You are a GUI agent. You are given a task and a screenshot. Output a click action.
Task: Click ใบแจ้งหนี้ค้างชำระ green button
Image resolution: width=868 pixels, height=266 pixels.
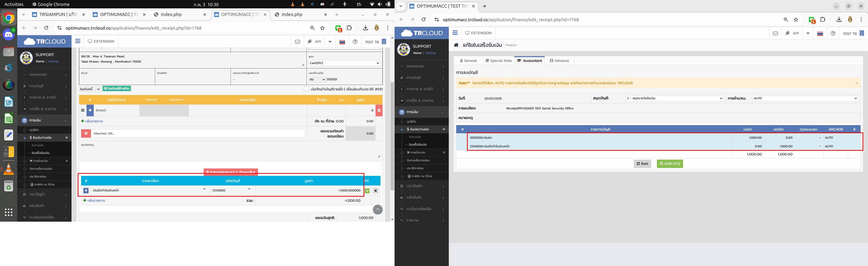click(x=117, y=89)
